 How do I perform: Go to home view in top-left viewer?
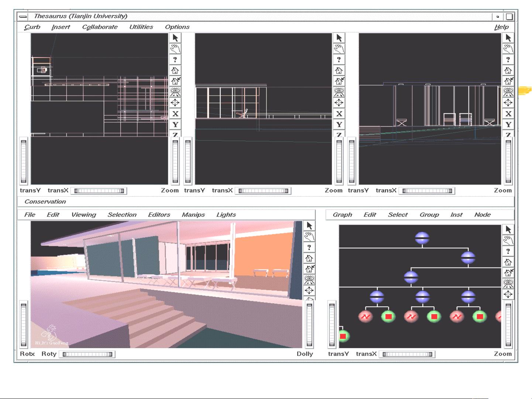(175, 70)
